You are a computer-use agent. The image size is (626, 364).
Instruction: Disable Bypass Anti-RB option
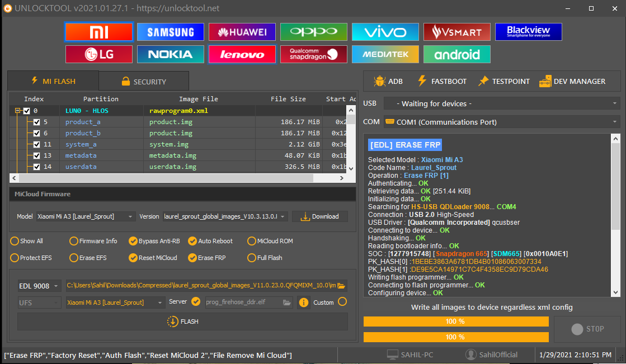[133, 241]
